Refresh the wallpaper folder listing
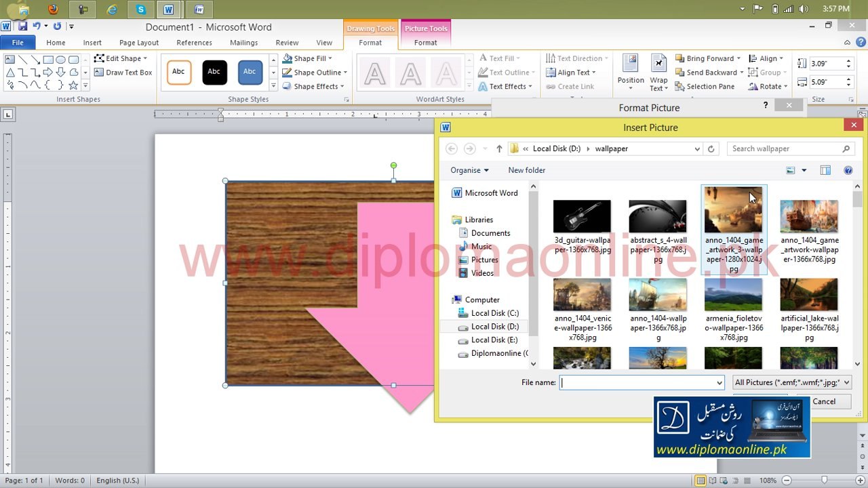Viewport: 868px width, 488px height. tap(711, 149)
